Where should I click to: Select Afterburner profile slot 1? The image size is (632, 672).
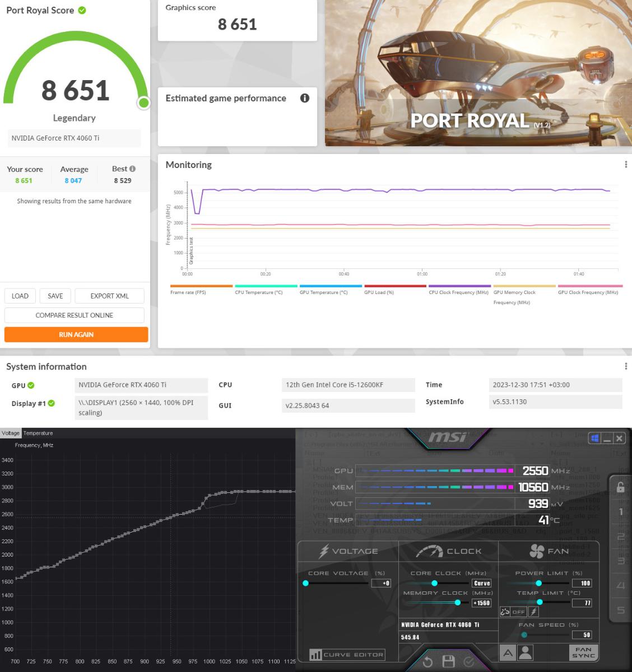620,512
